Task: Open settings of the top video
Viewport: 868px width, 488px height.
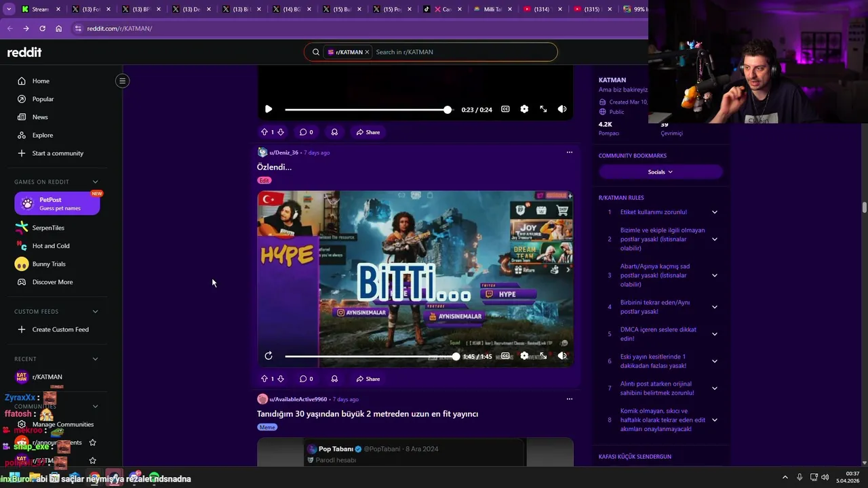Action: (x=524, y=109)
